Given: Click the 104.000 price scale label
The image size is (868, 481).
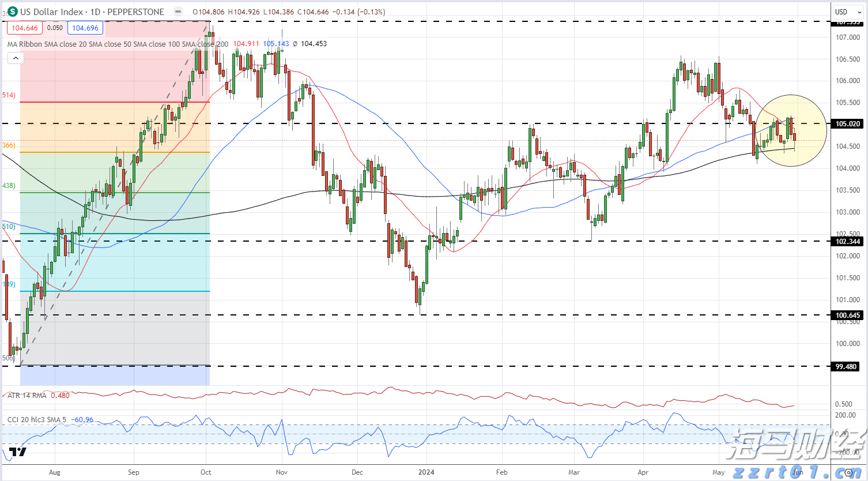Looking at the screenshot, I should click(x=848, y=168).
